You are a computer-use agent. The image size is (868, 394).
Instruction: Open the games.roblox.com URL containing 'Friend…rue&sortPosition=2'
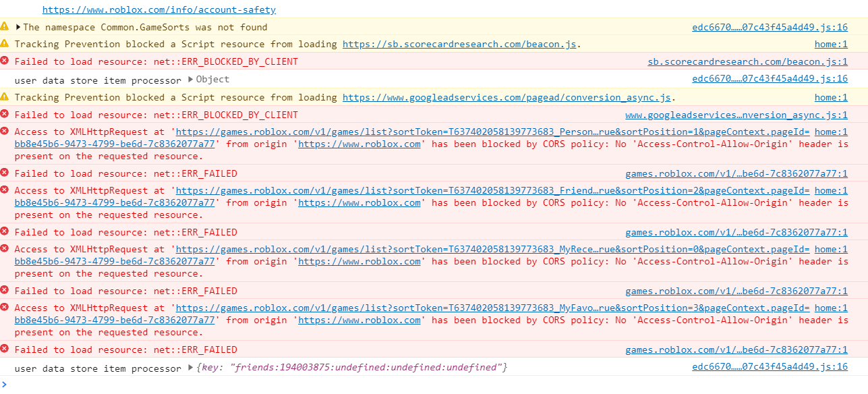[492, 191]
